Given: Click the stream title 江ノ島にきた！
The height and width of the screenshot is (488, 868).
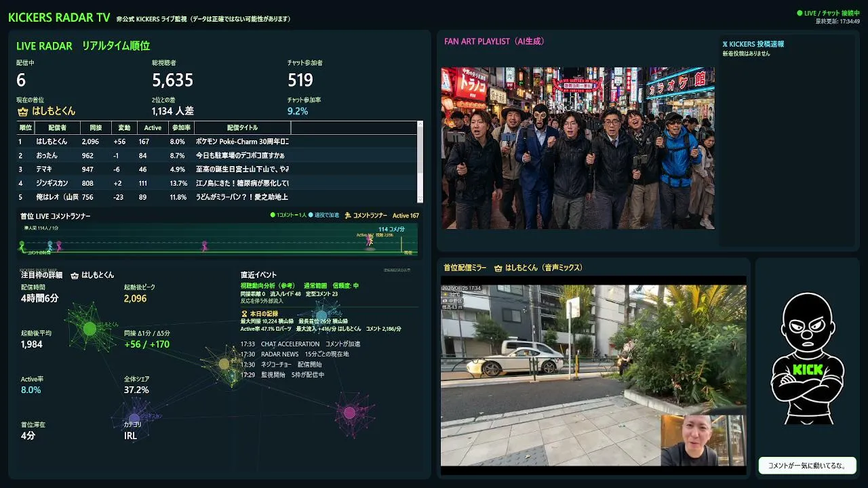Looking at the screenshot, I should point(242,183).
